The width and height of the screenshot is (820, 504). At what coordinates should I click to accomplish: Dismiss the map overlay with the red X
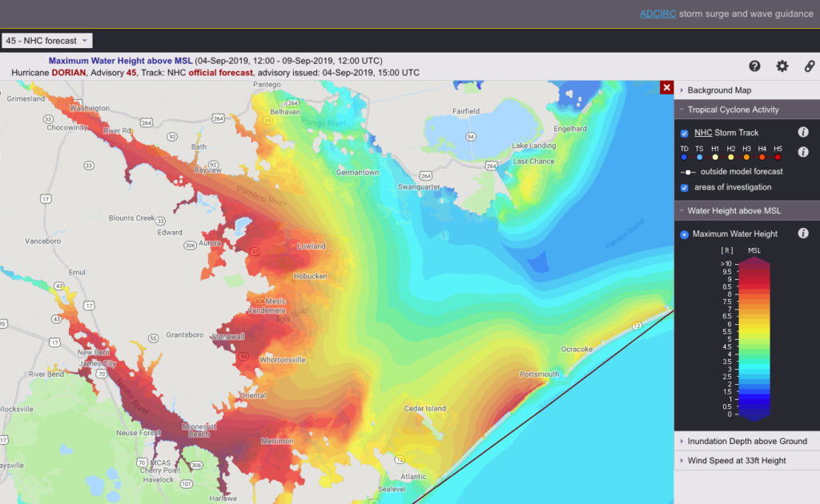tap(667, 88)
